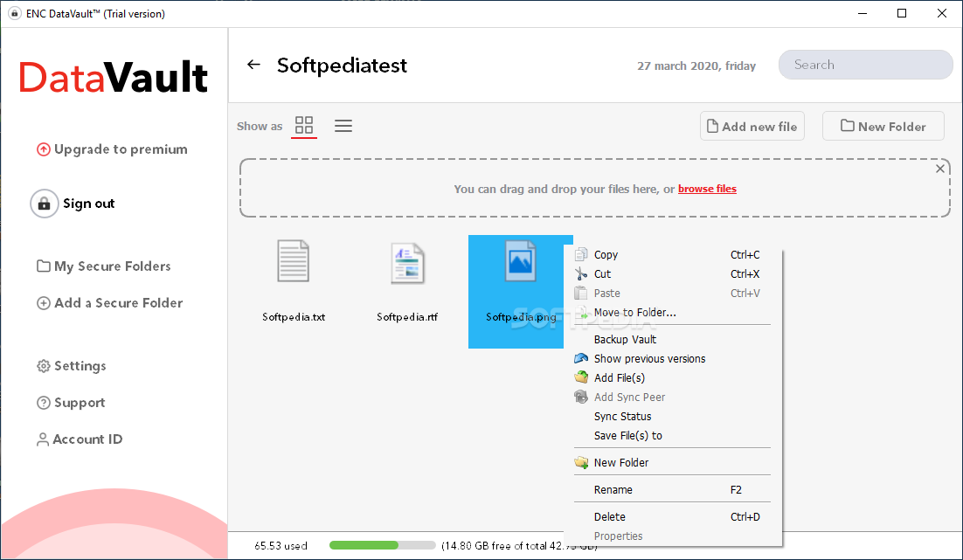Click the New Folder toolbar button

pyautogui.click(x=883, y=126)
